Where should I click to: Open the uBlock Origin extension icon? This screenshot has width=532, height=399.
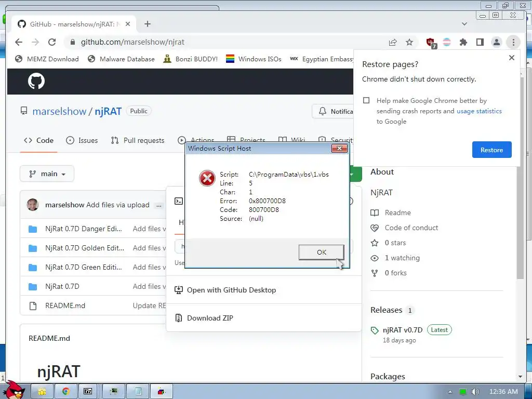point(431,43)
